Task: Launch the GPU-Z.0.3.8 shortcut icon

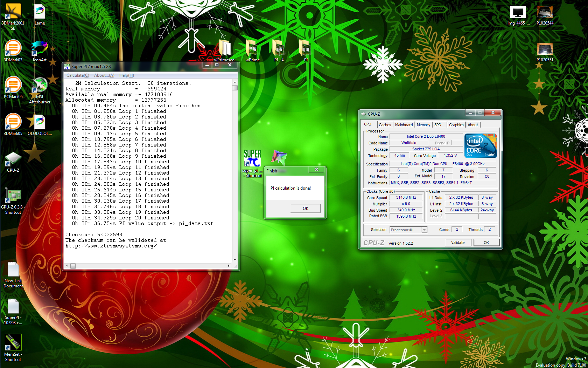Action: tap(13, 201)
